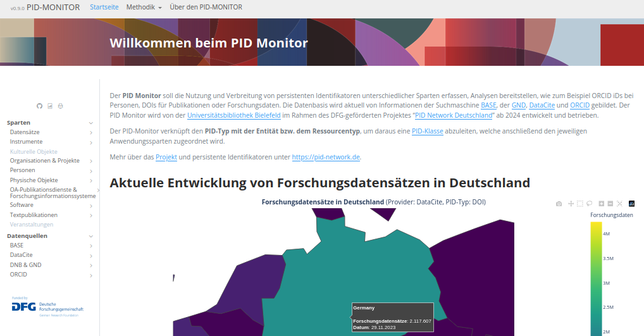Viewport: 644px width, 336px height.
Task: Open DNB & GND under Datenquellen
Action: pos(25,265)
